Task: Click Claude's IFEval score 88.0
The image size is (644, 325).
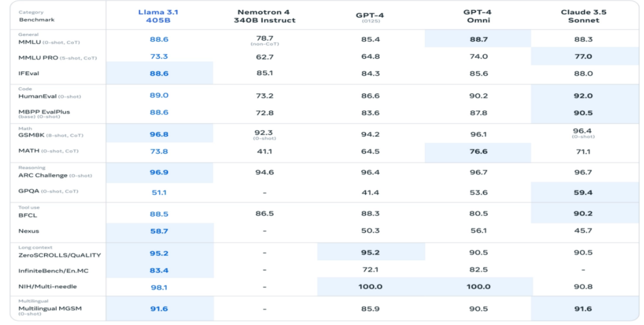Action: pyautogui.click(x=583, y=73)
